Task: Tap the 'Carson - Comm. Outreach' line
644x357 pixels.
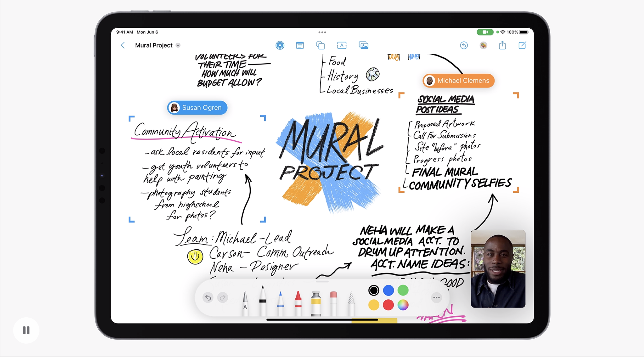Action: click(271, 252)
